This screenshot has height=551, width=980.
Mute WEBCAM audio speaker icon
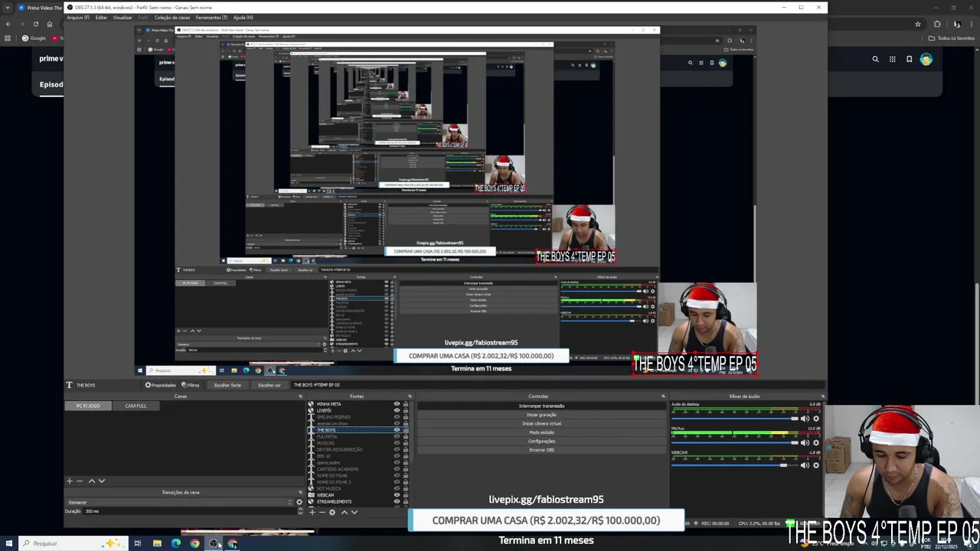(x=805, y=465)
